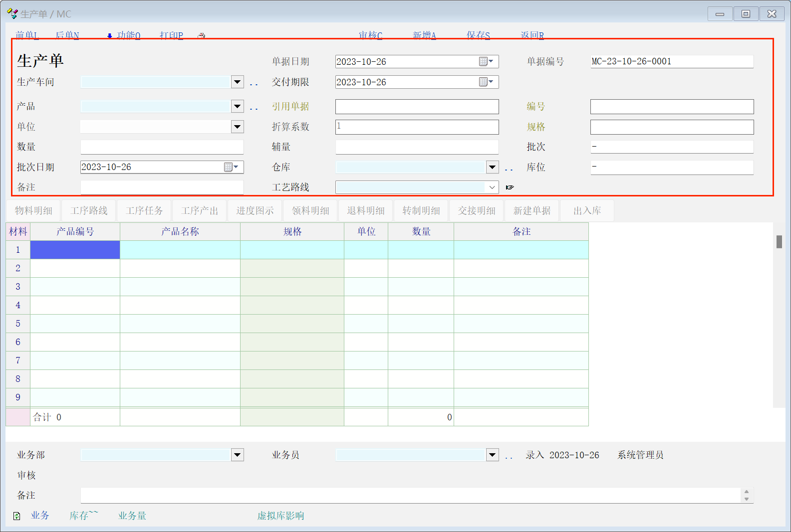Expand the 生产车间 dropdown

[238, 82]
